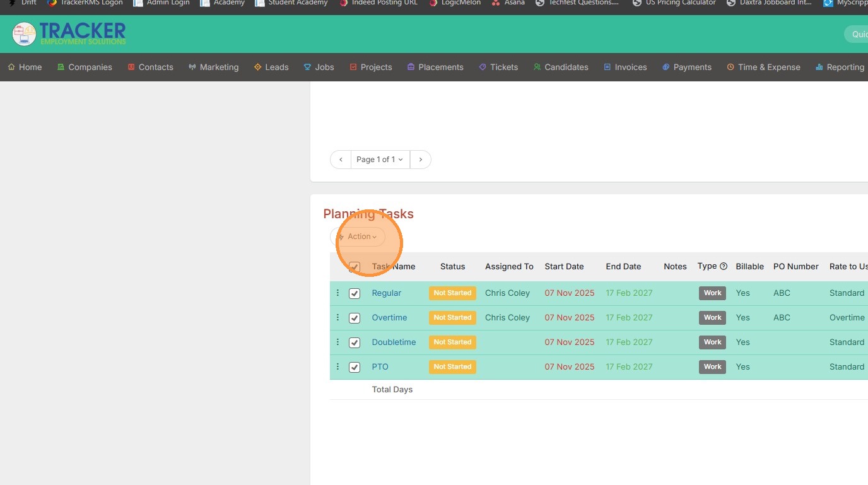The width and height of the screenshot is (868, 485).
Task: Click start date 07 Nov 2025 for Doubletime
Action: 570,342
